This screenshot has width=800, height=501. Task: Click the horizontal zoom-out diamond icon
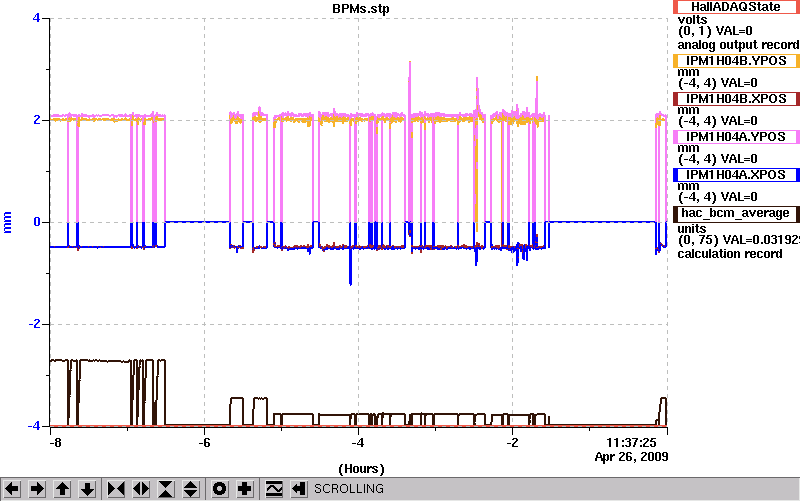[141, 489]
